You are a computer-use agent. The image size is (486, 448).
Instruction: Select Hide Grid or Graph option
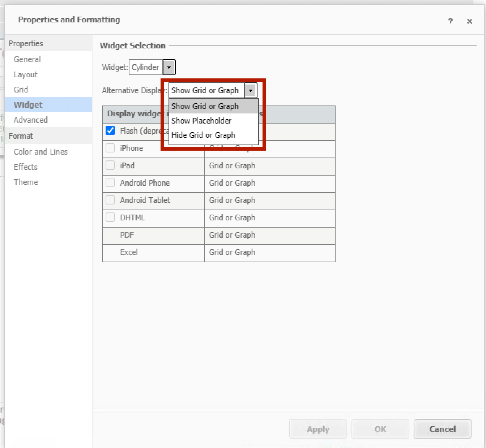tap(203, 135)
